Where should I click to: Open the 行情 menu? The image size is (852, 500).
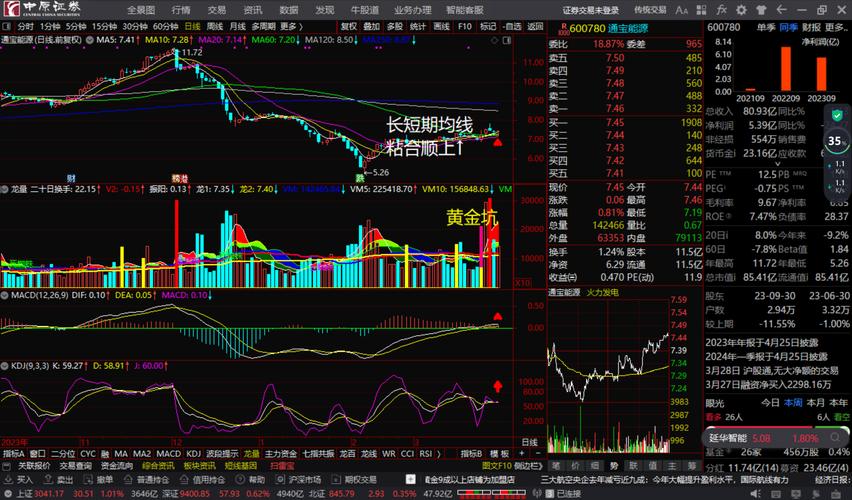pyautogui.click(x=180, y=9)
